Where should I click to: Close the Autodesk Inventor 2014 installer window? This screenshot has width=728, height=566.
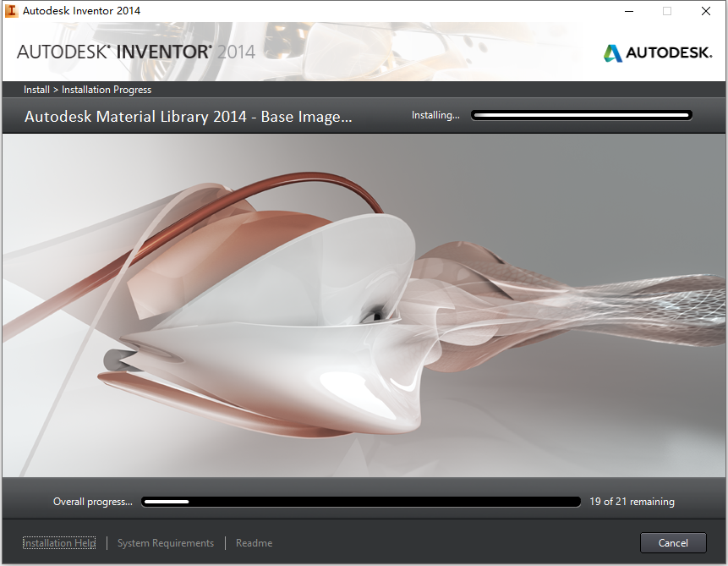point(706,11)
